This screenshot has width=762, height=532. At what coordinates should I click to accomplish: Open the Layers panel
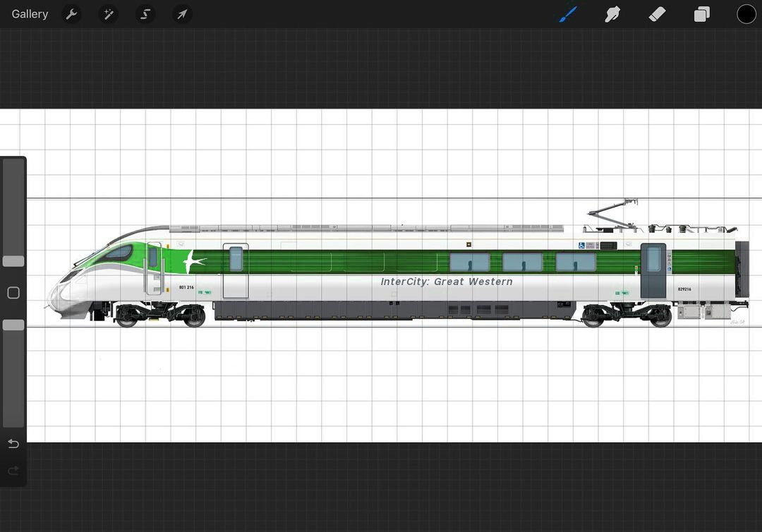tap(702, 14)
